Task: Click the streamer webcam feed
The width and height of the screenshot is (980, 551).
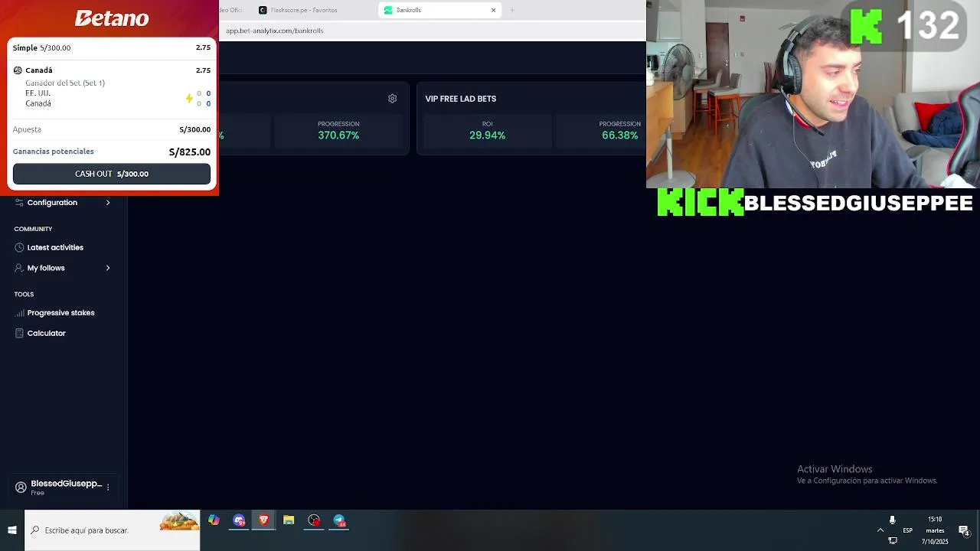Action: coord(813,94)
